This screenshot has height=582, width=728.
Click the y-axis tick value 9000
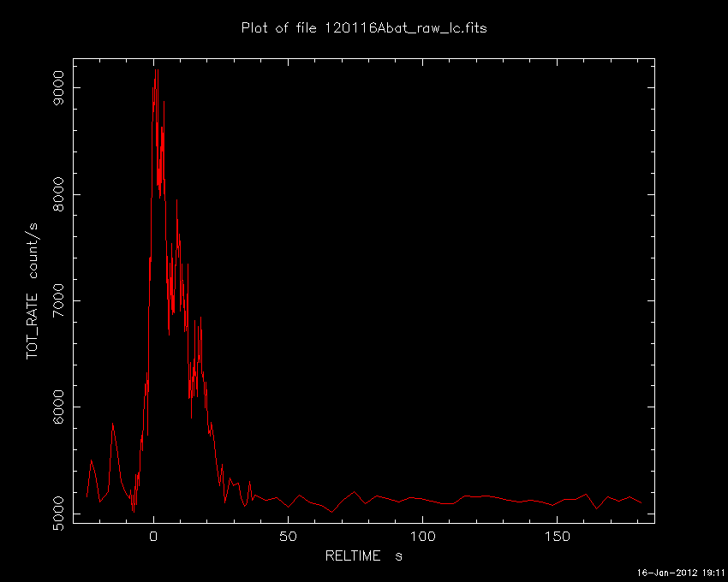click(x=59, y=87)
